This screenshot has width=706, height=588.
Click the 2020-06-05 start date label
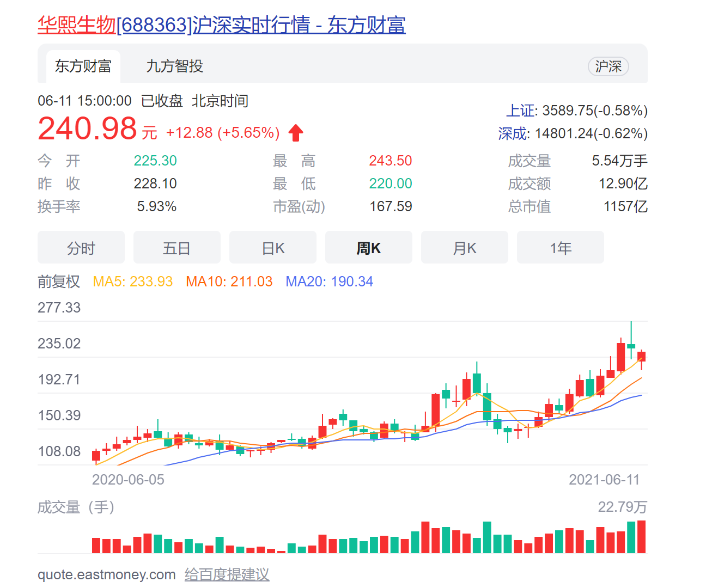(x=128, y=480)
